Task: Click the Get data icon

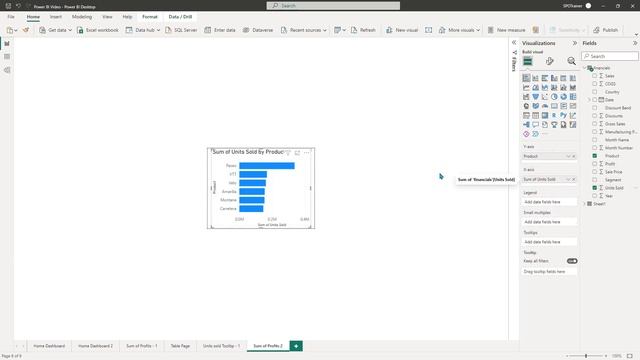Action: click(42, 30)
